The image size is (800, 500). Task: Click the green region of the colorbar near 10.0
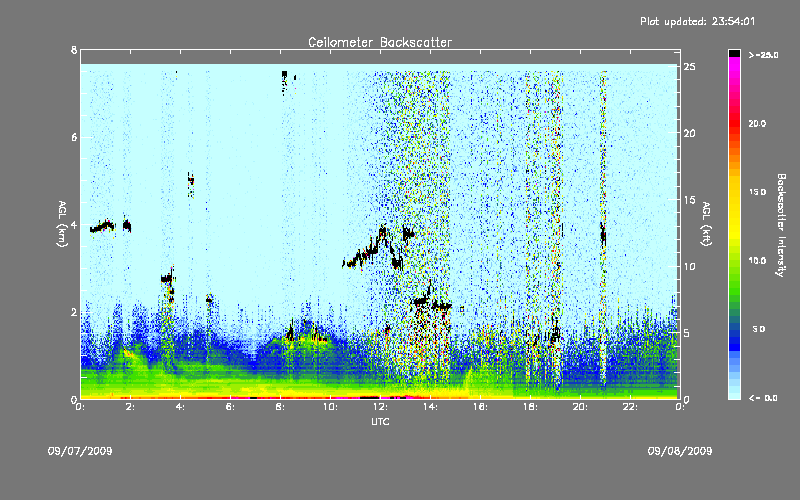pos(734,261)
